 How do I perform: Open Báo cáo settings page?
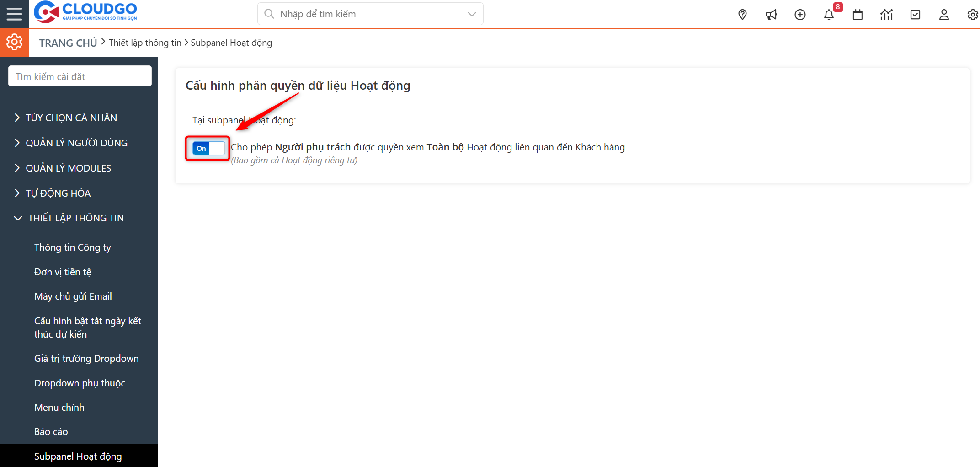tap(51, 431)
